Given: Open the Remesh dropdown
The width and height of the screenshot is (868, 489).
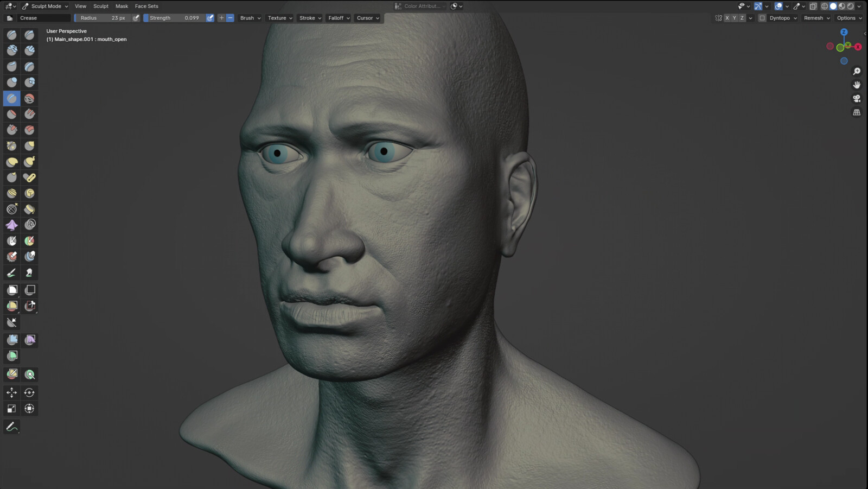Looking at the screenshot, I should click(x=816, y=18).
